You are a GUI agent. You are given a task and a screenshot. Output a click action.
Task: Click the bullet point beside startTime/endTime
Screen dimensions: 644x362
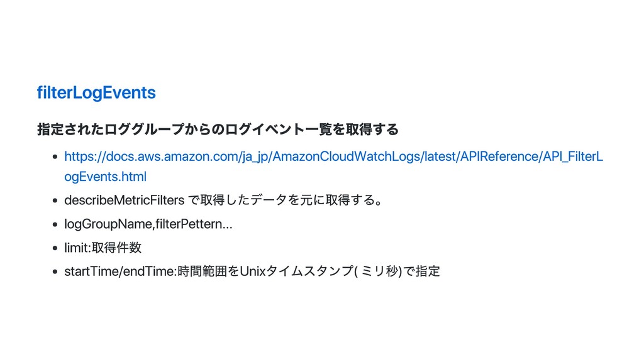55,271
